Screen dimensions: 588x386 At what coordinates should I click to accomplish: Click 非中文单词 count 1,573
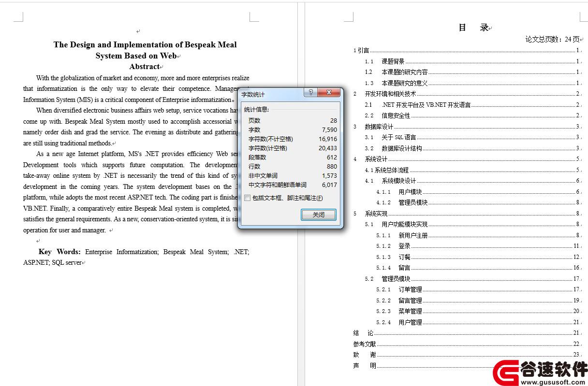click(x=329, y=175)
